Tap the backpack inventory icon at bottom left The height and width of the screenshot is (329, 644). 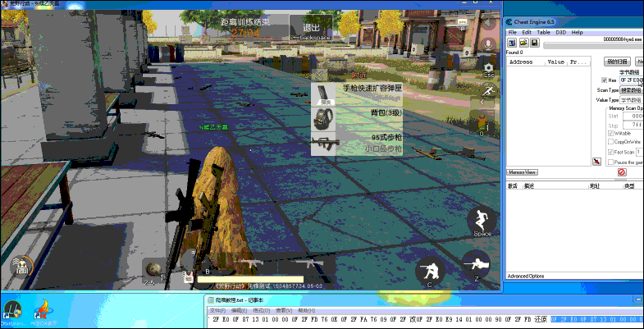(x=21, y=267)
